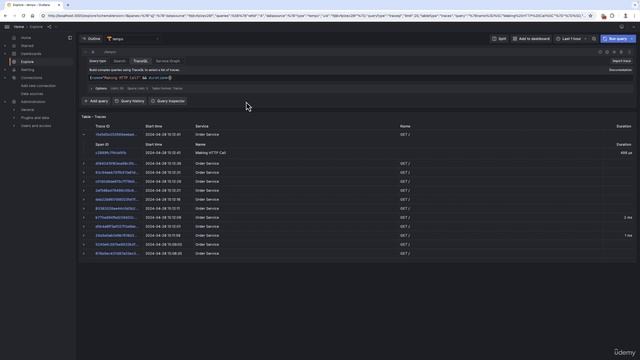Duplicate the query using the copy icon
The width and height of the screenshot is (640, 360).
click(607, 52)
